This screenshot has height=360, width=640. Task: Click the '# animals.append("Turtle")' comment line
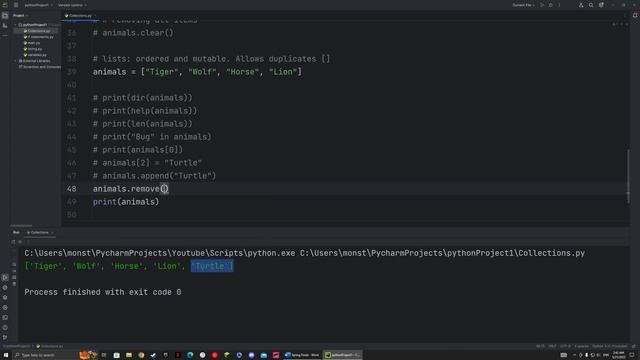pos(154,176)
